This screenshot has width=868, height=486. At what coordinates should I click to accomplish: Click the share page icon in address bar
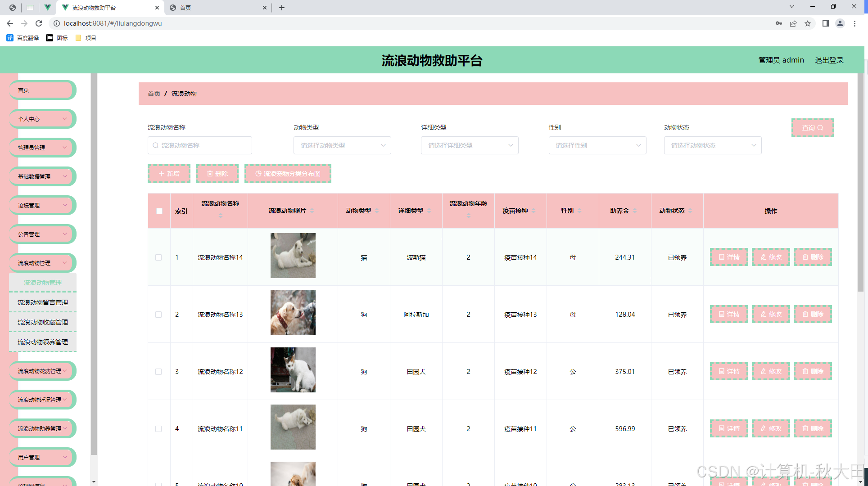[x=793, y=23]
